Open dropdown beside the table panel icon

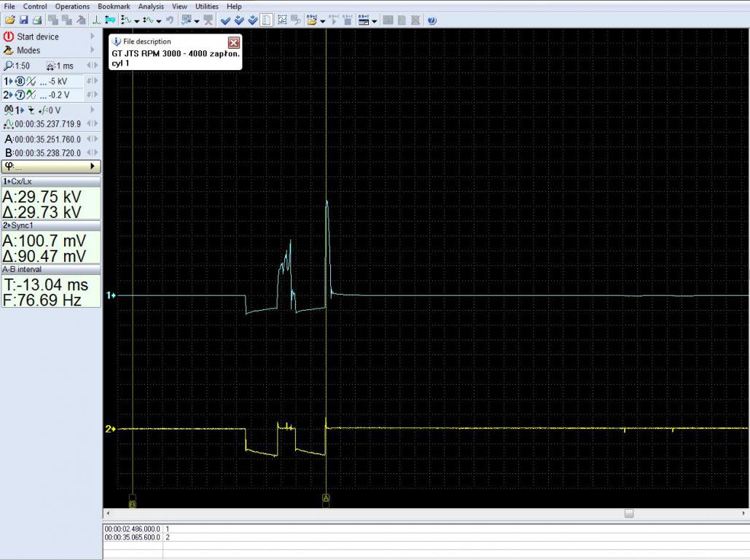pos(374,21)
